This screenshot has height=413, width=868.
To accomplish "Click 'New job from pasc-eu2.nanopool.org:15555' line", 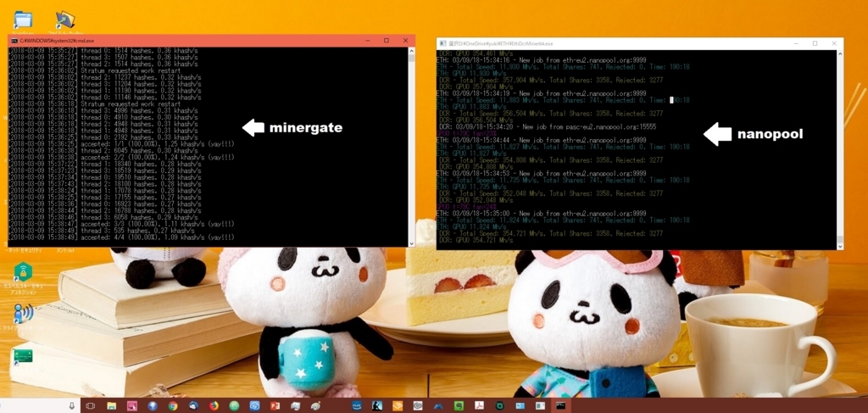I will pyautogui.click(x=548, y=126).
